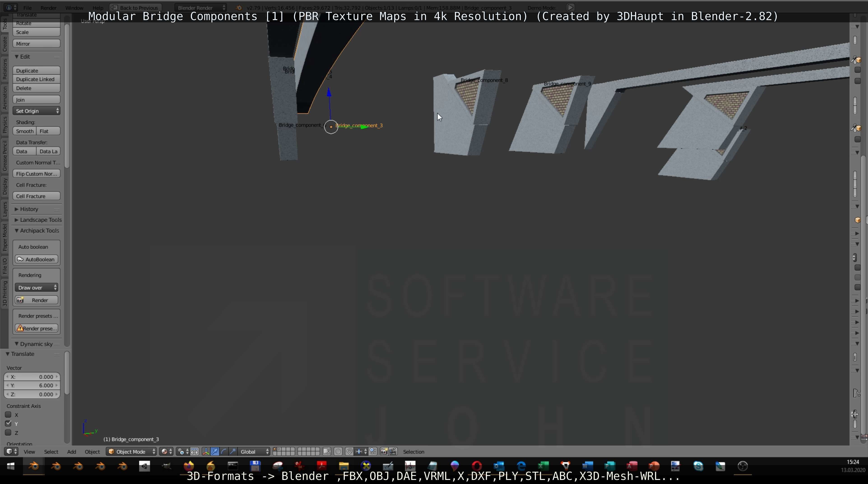Open the Render menu in top bar
The width and height of the screenshot is (868, 484).
tap(48, 7)
